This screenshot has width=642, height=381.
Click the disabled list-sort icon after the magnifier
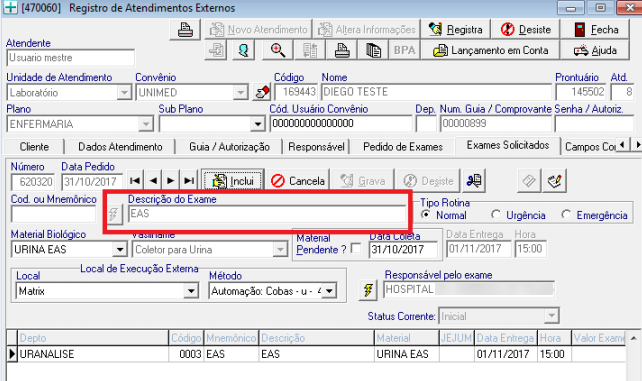310,50
